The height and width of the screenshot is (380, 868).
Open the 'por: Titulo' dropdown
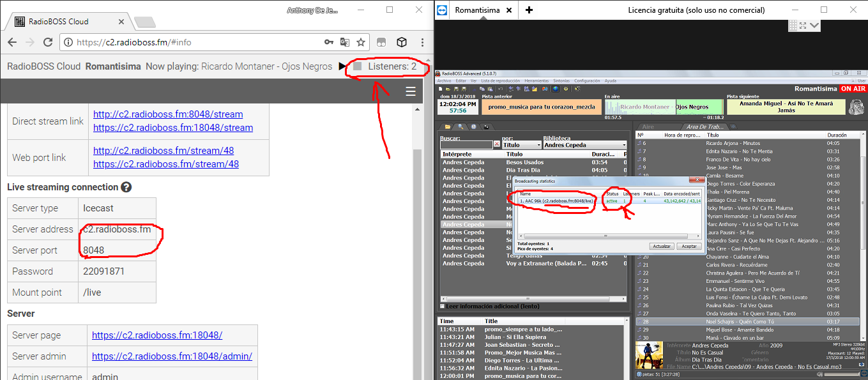[521, 145]
